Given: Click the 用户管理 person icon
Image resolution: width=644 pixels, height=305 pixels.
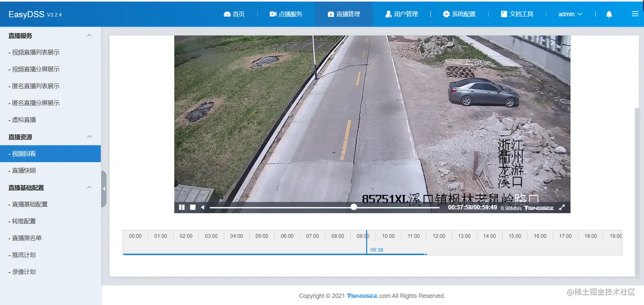Looking at the screenshot, I should [388, 14].
